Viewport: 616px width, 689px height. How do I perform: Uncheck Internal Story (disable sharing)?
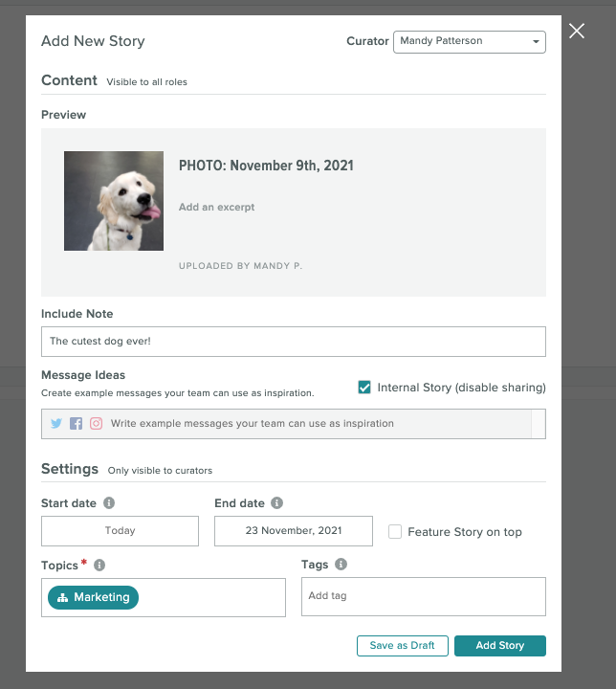click(x=364, y=388)
